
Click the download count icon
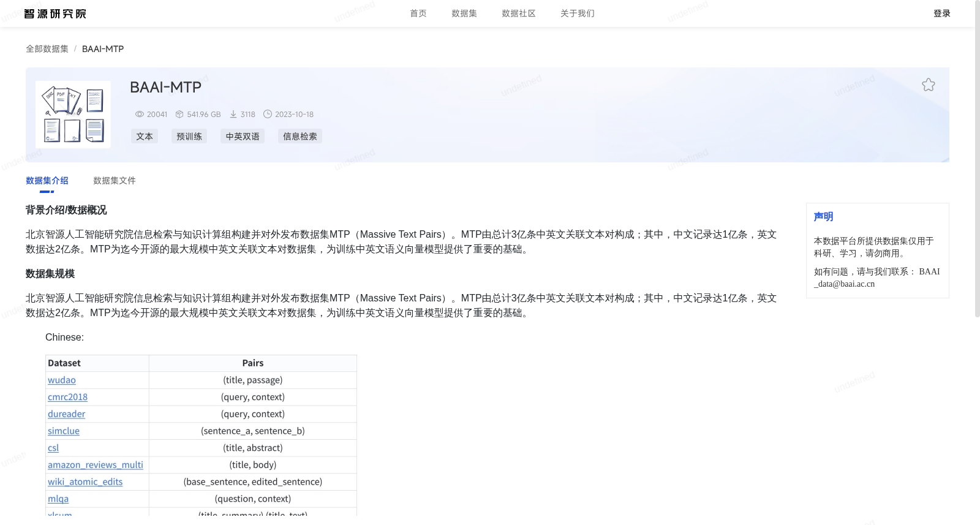click(233, 115)
